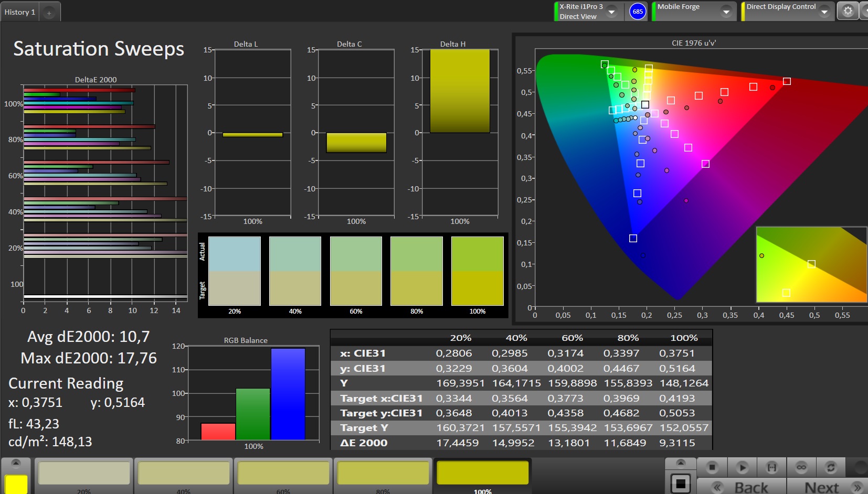Image resolution: width=868 pixels, height=494 pixels.
Task: Open the Mobile Forge source dropdown
Action: (x=726, y=12)
